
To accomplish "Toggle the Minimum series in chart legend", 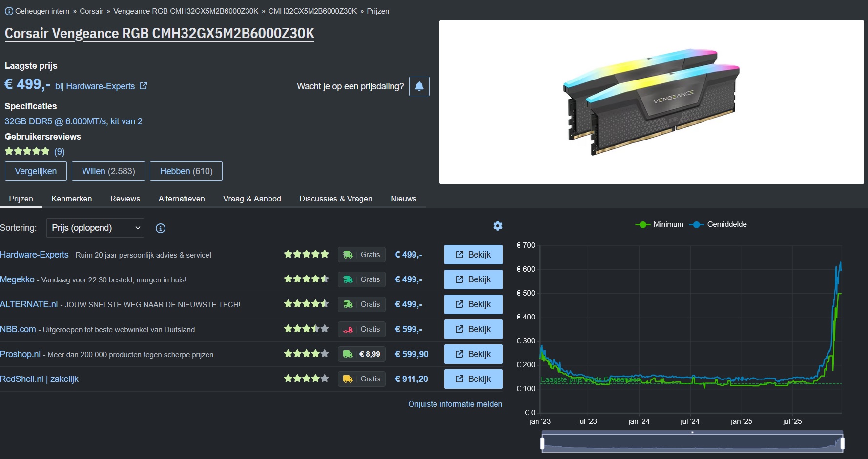I will click(x=659, y=224).
